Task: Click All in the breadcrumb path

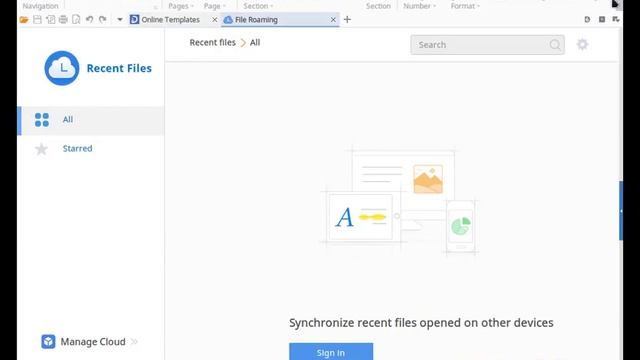Action: [255, 43]
